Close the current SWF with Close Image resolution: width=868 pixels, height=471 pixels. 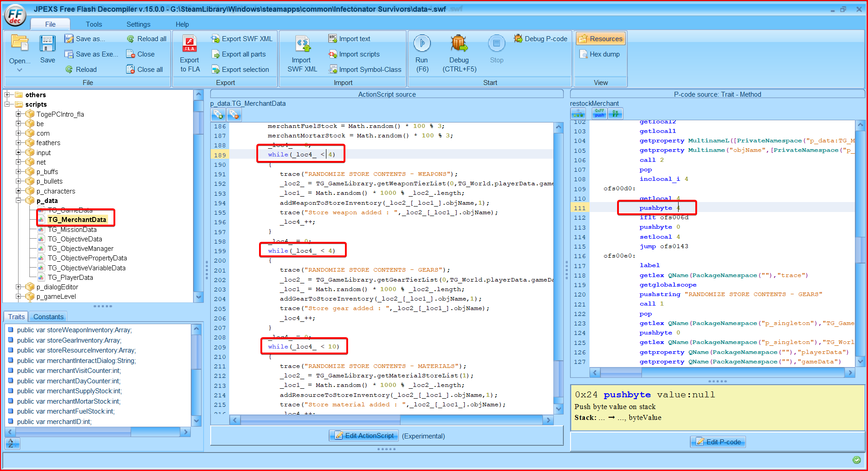[140, 54]
